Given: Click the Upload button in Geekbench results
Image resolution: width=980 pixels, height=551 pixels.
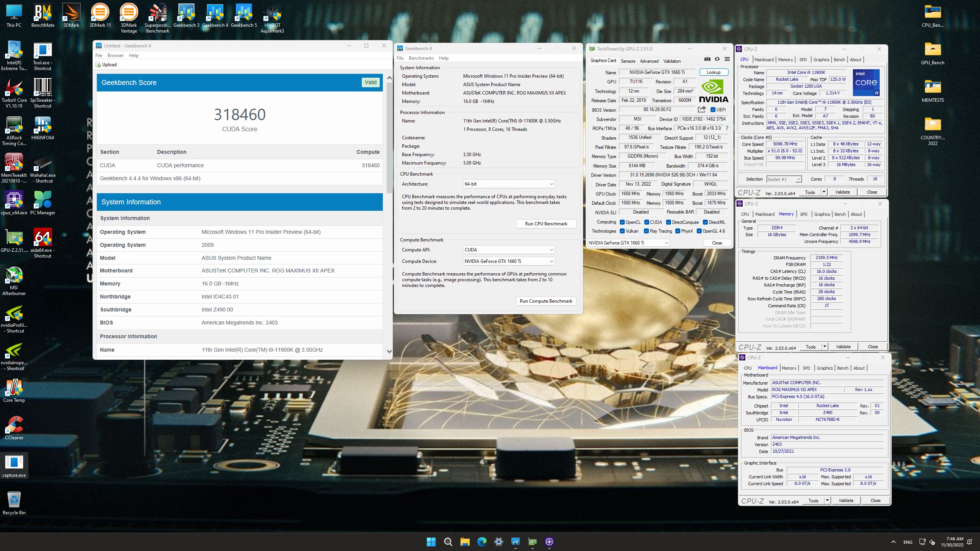Looking at the screenshot, I should click(106, 65).
